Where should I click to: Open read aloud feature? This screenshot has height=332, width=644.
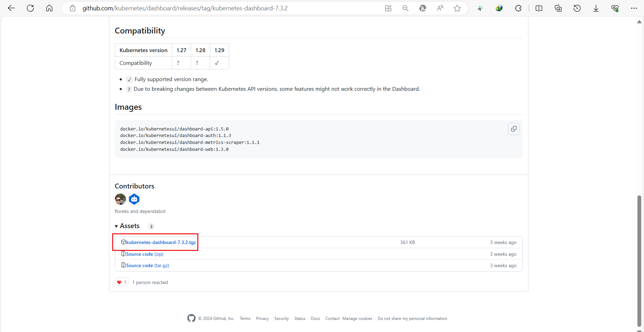[440, 8]
